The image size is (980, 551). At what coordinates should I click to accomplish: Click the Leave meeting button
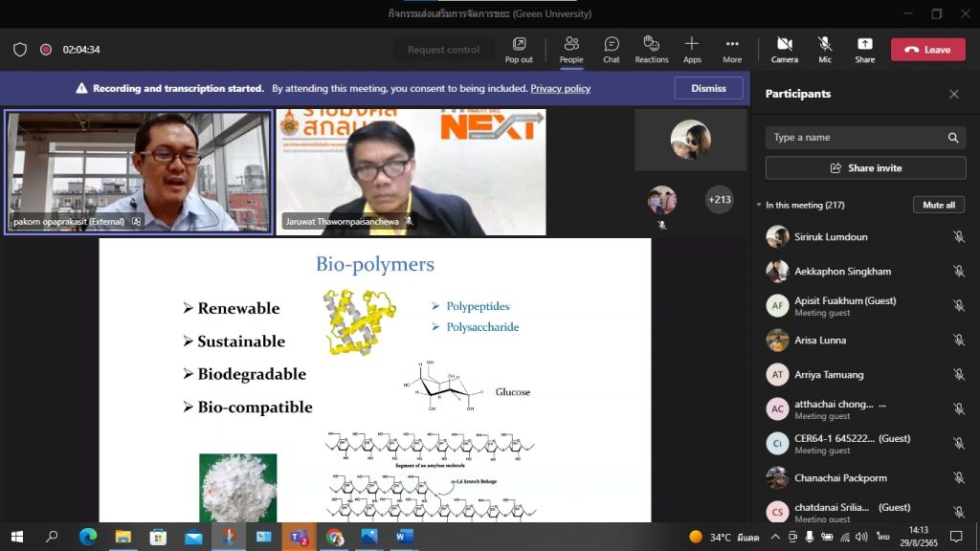pos(927,50)
